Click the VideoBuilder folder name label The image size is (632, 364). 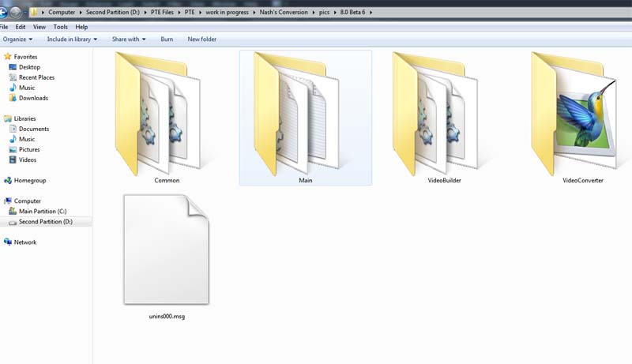tap(444, 180)
